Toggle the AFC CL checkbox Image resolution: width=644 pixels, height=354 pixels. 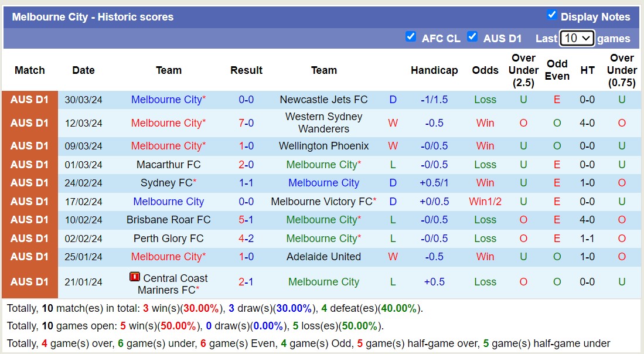411,37
